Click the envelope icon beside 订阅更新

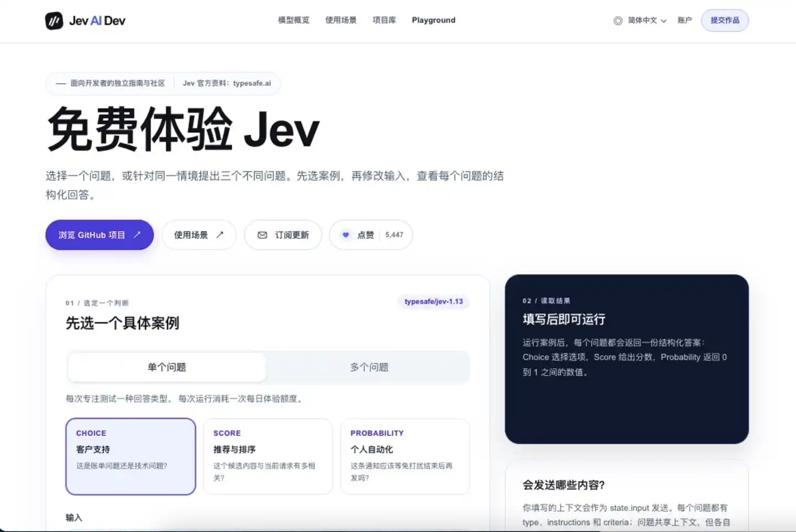point(262,235)
